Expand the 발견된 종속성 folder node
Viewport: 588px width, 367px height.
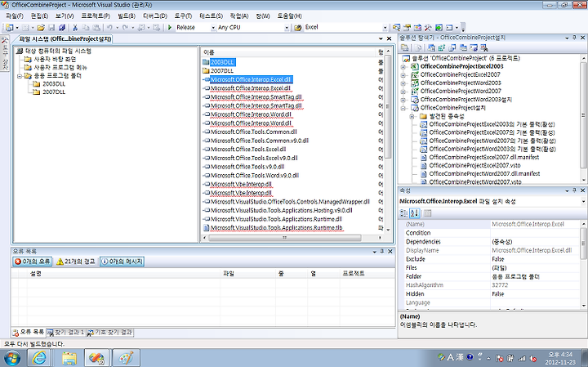412,116
